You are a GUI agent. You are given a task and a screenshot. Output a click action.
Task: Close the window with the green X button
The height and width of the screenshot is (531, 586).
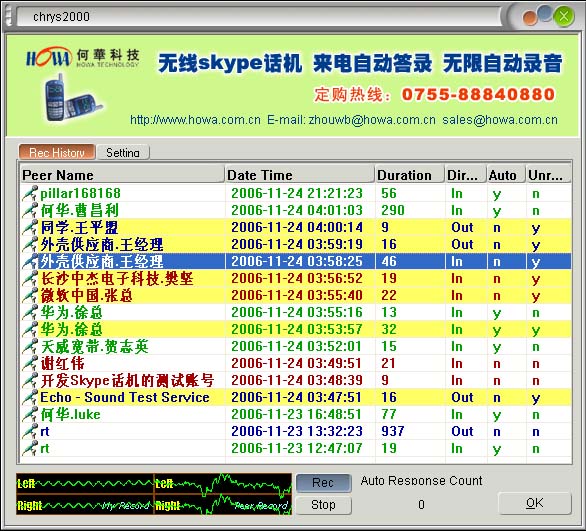[564, 16]
